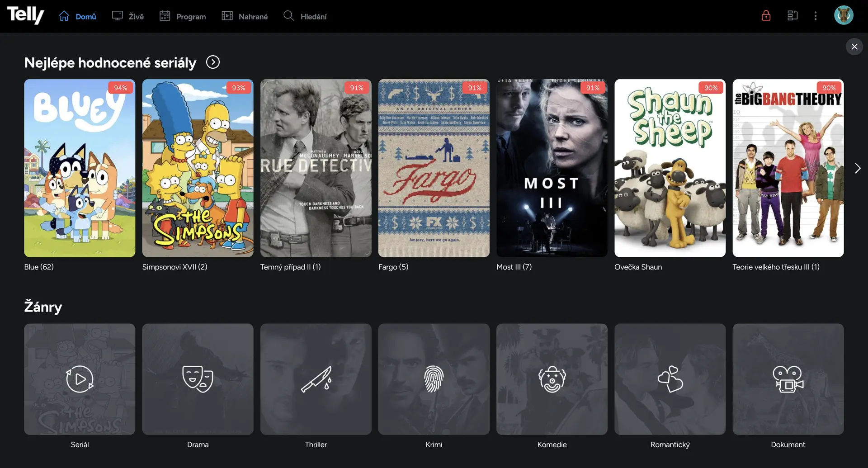Select the Krimi genre fingerprint icon
This screenshot has height=468, width=868.
434,379
